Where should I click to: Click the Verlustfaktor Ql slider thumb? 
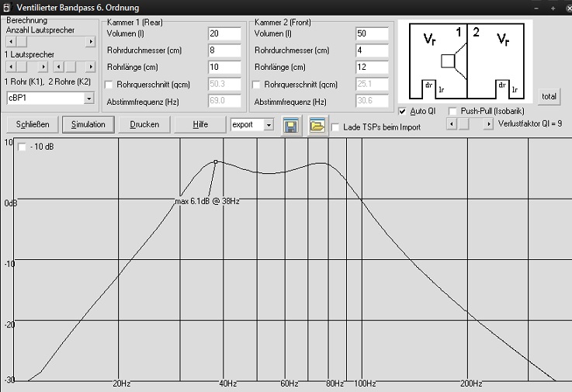coord(463,124)
